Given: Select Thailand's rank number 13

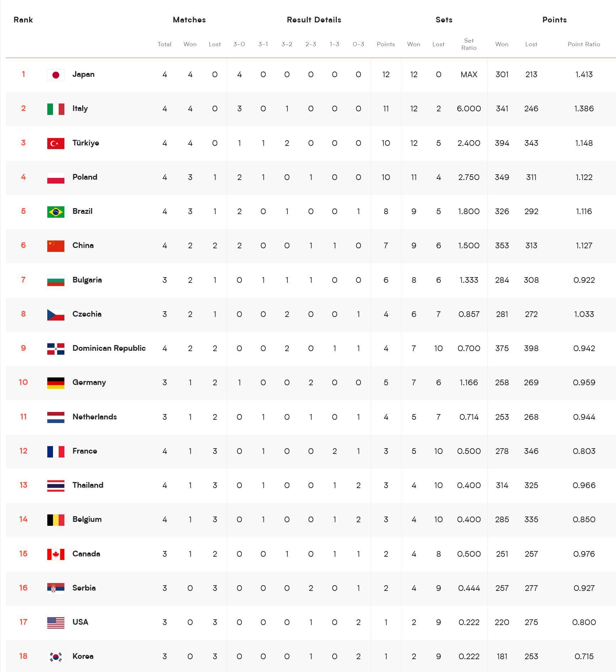Looking at the screenshot, I should [23, 485].
